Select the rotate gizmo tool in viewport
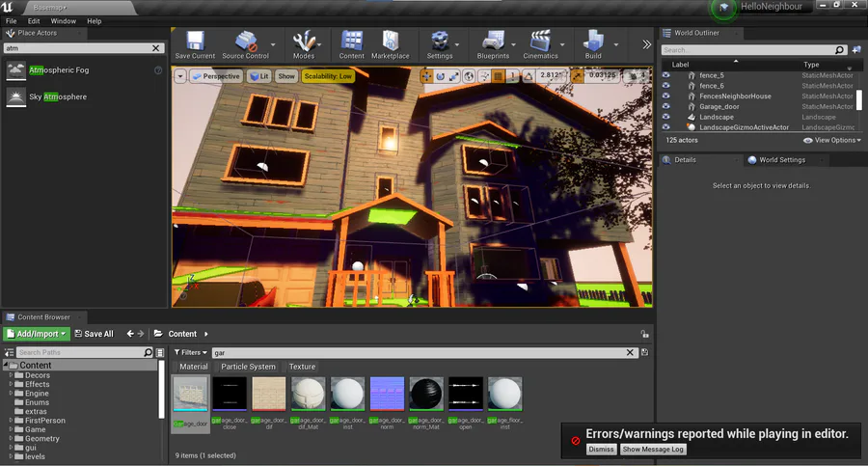The height and width of the screenshot is (466, 868). pos(440,76)
